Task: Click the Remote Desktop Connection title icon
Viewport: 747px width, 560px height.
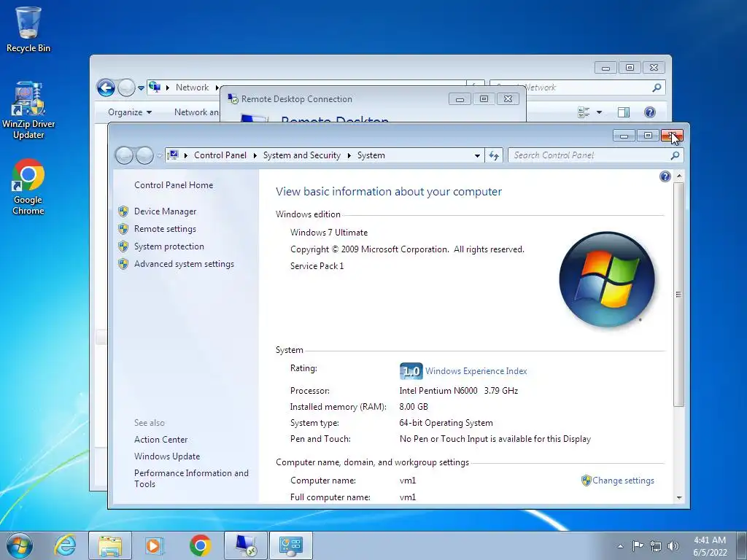Action: pos(233,99)
